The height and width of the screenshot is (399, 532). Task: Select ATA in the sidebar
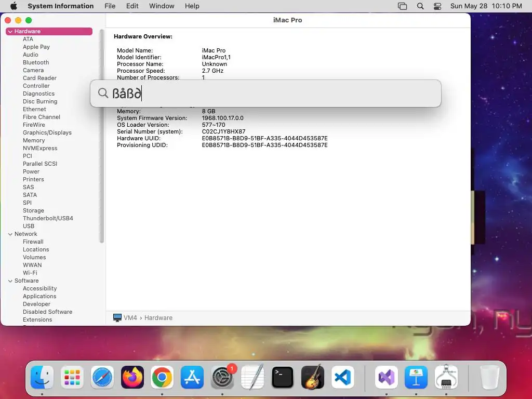coord(28,39)
